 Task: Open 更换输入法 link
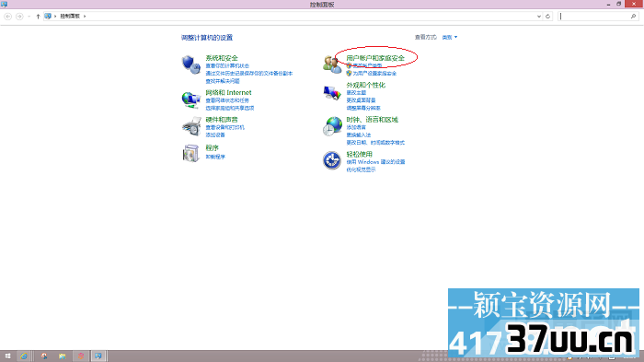pos(359,134)
